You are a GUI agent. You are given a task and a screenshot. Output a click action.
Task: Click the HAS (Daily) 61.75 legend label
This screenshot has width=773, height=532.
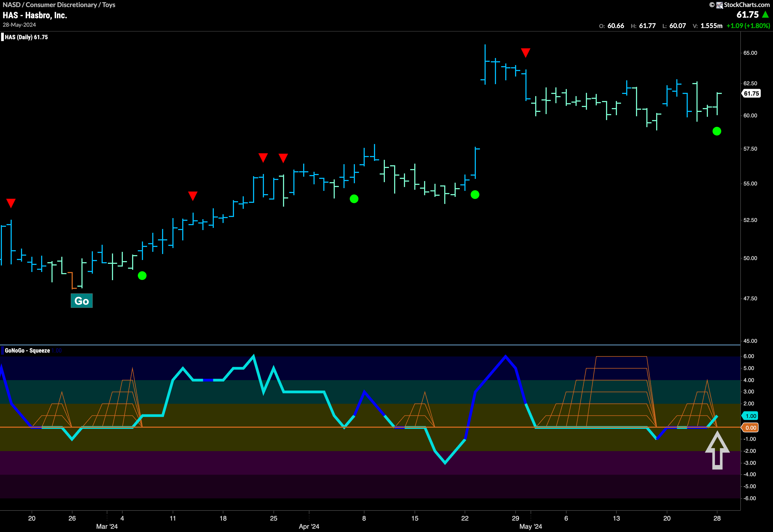[26, 37]
